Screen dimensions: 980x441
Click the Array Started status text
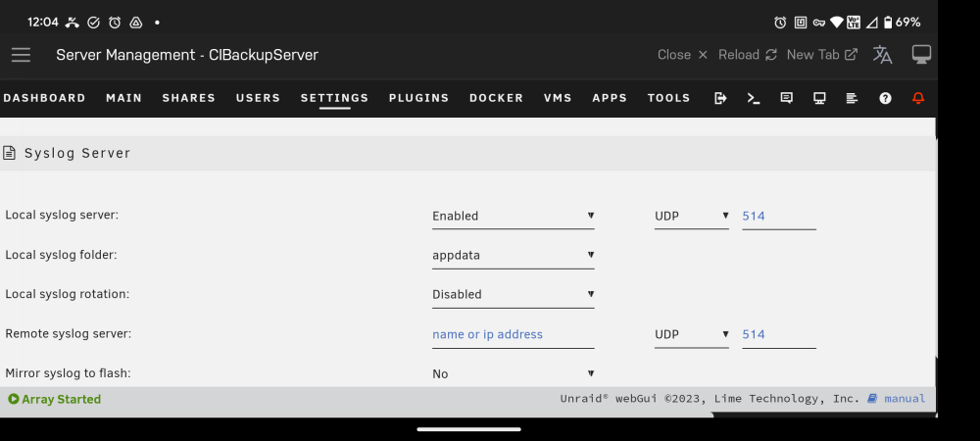point(61,399)
